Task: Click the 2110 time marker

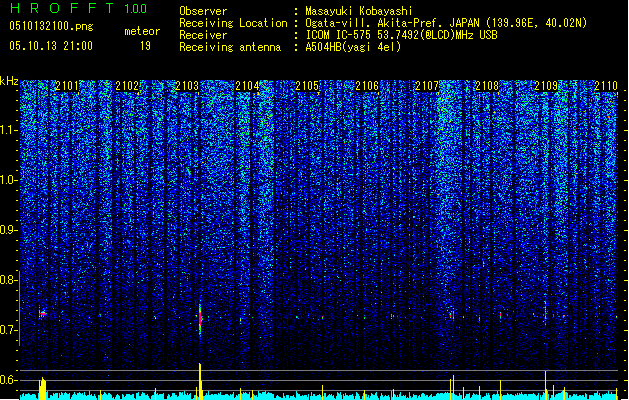Action: 606,86
